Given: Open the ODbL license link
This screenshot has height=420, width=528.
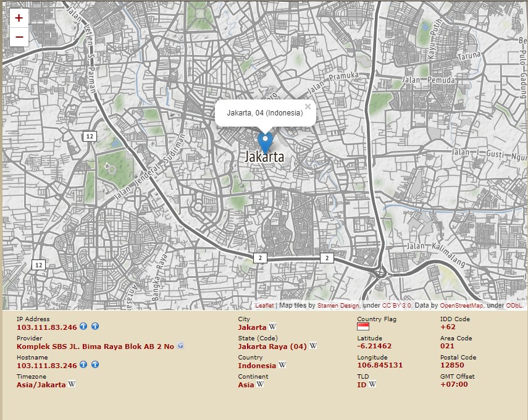Looking at the screenshot, I should (x=514, y=306).
